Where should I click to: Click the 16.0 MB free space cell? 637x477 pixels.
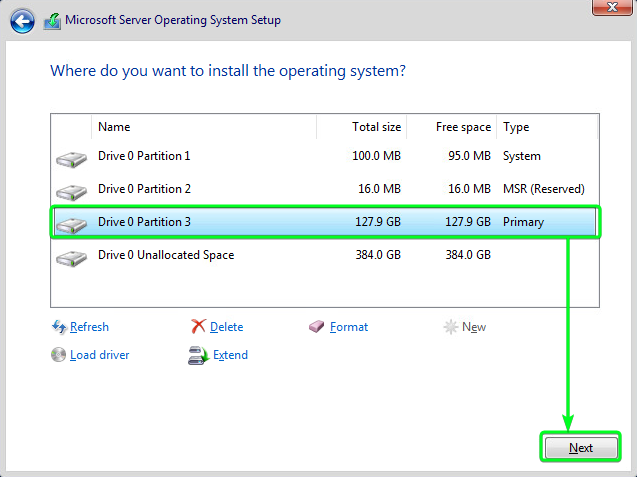click(469, 189)
